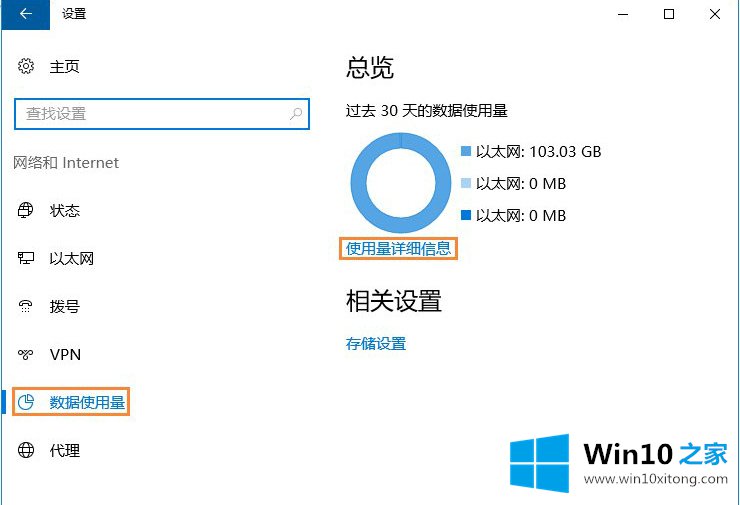Click the Ethernet monitor icon
This screenshot has height=505, width=740.
[26, 259]
